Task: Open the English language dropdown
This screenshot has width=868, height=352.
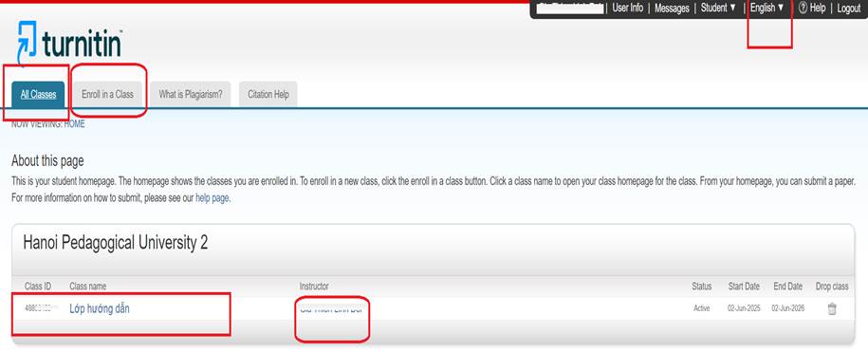Action: pos(767,8)
